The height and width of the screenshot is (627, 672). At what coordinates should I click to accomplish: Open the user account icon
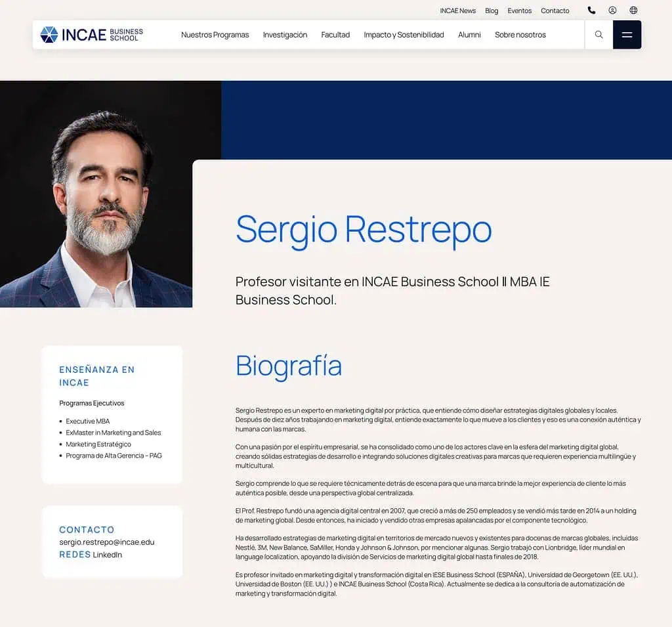coord(612,11)
